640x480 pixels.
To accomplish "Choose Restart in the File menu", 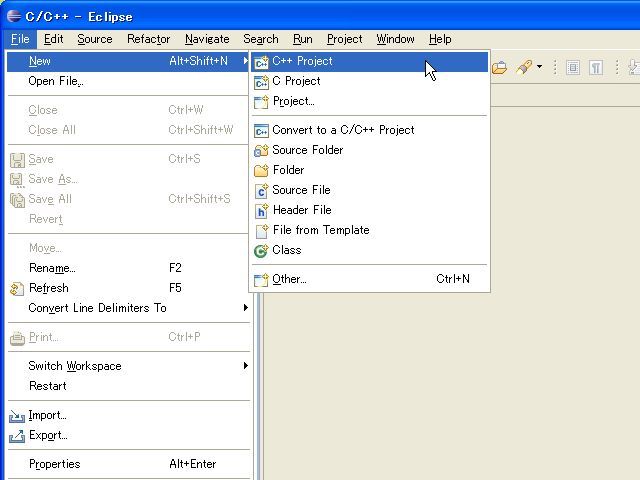I will [129, 386].
